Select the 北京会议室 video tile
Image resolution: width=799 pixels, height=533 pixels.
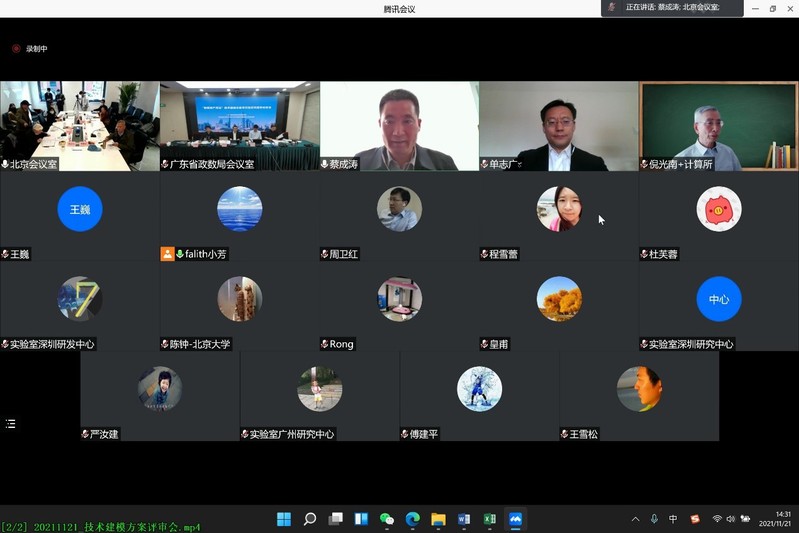pyautogui.click(x=80, y=125)
